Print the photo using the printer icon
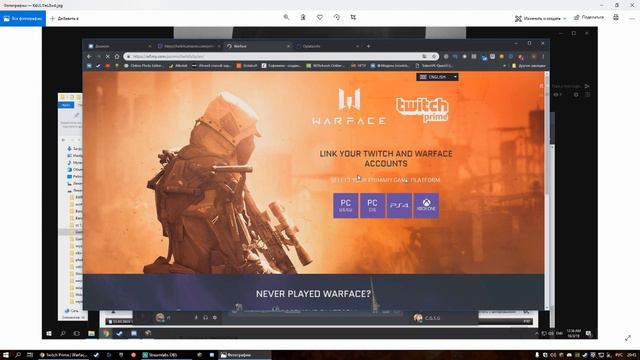 pos(616,18)
